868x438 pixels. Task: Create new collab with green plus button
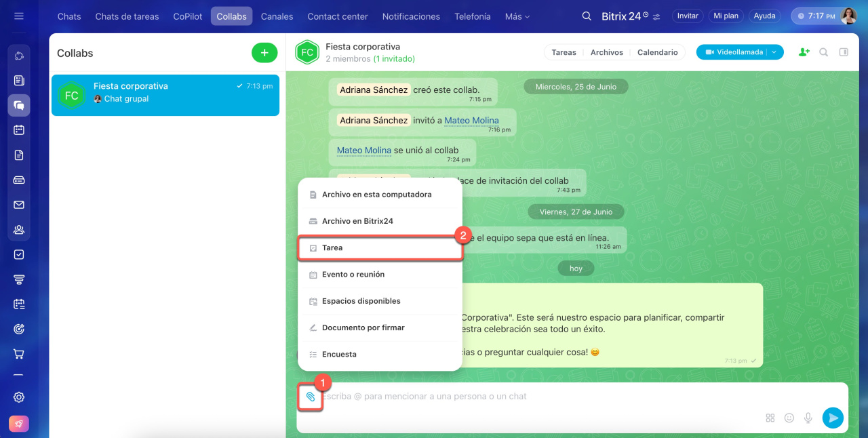264,53
